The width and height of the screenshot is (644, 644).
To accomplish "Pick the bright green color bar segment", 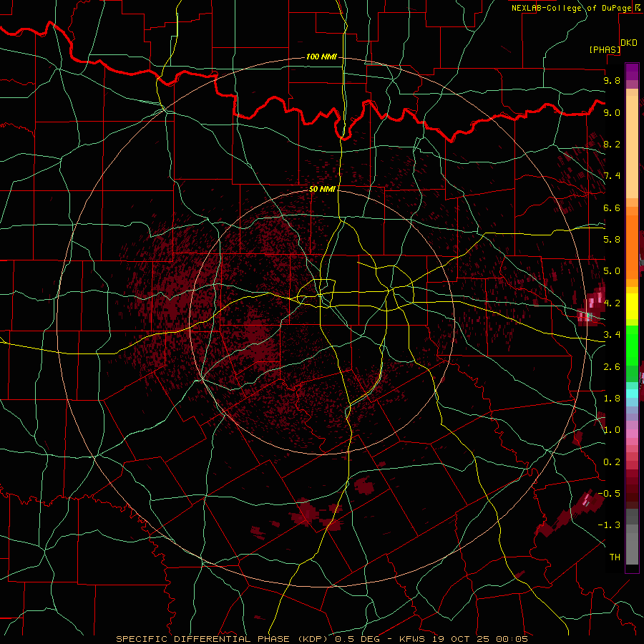I will [632, 346].
